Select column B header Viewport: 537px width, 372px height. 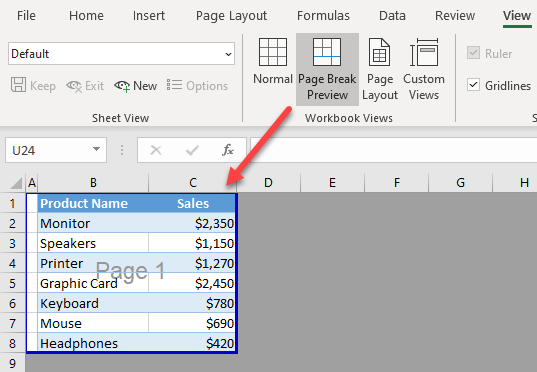pyautogui.click(x=93, y=183)
